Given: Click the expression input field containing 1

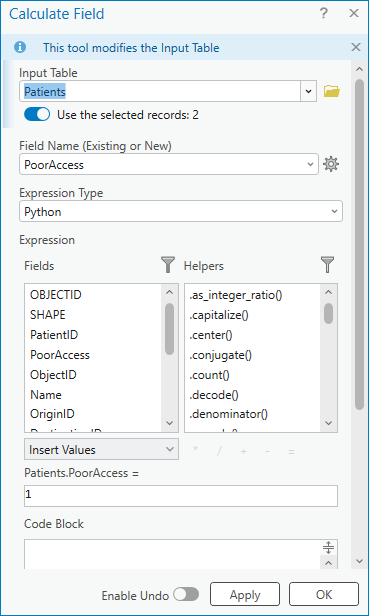Looking at the screenshot, I should click(181, 495).
